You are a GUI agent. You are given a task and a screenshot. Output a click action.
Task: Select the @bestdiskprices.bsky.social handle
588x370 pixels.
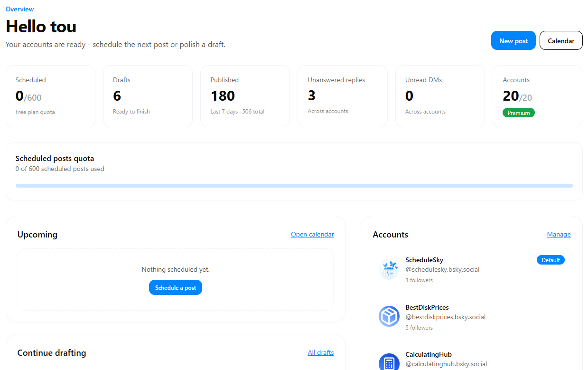tap(446, 317)
